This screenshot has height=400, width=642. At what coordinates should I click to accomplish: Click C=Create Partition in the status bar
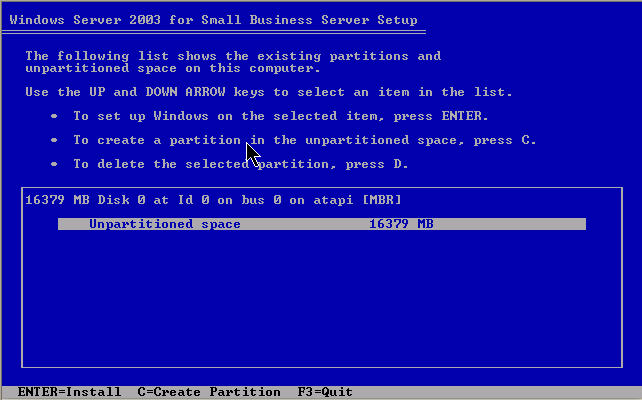pos(209,392)
